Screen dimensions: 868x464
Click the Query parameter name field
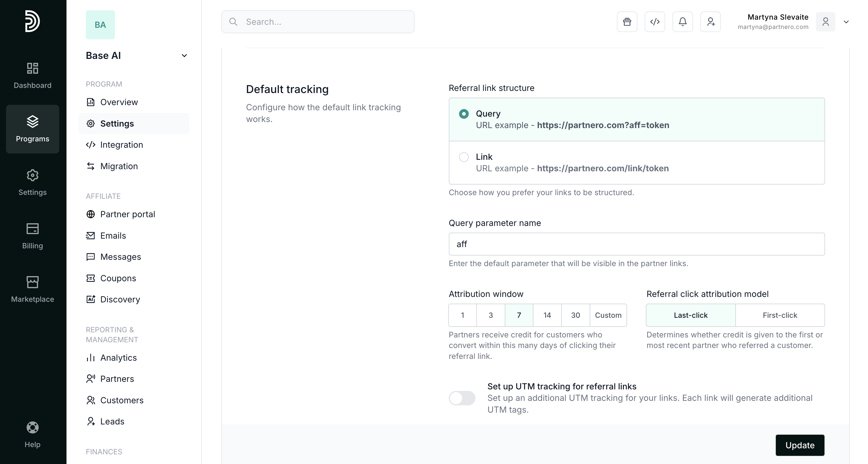click(x=636, y=244)
